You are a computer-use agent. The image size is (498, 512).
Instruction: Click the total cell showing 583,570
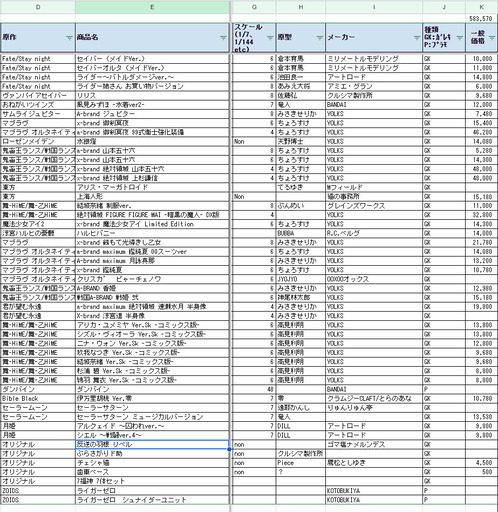(x=481, y=18)
